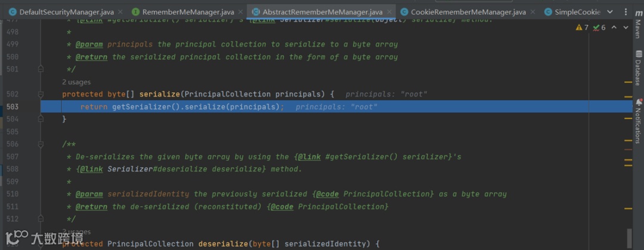The width and height of the screenshot is (644, 250).
Task: Click the "return" keyword on line 503
Action: click(x=94, y=107)
